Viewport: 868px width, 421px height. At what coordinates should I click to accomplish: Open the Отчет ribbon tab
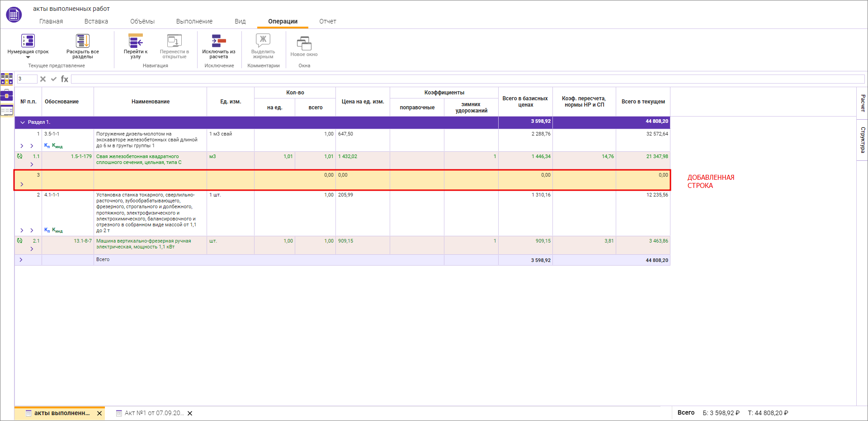point(327,21)
